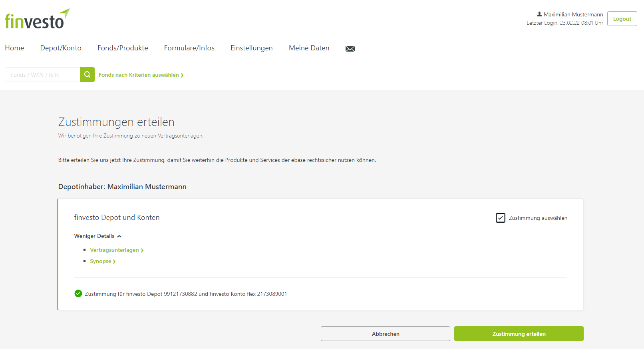Open Depot/Konto menu
Viewport: 644px width, 349px height.
click(x=61, y=48)
